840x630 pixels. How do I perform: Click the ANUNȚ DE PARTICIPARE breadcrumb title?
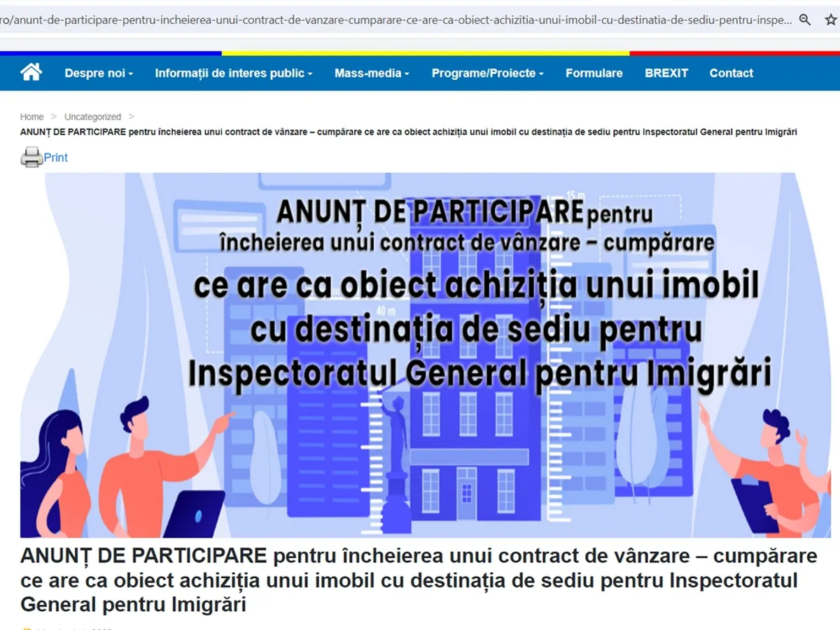pos(408,132)
